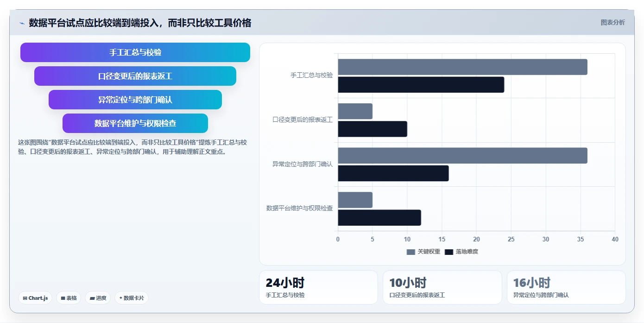Screen dimensions: 644x323
Task: Open the 16小时 异常定位与跨部门确认 data card
Action: (566, 287)
